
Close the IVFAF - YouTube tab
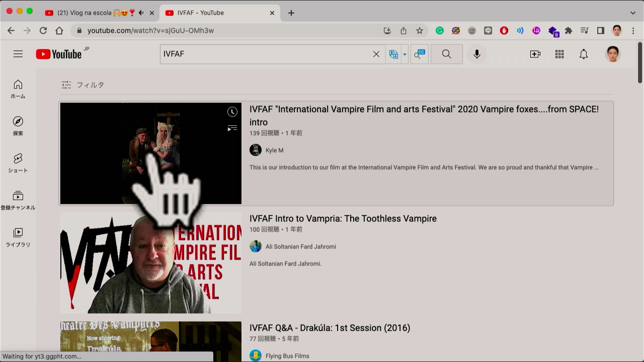tap(272, 13)
